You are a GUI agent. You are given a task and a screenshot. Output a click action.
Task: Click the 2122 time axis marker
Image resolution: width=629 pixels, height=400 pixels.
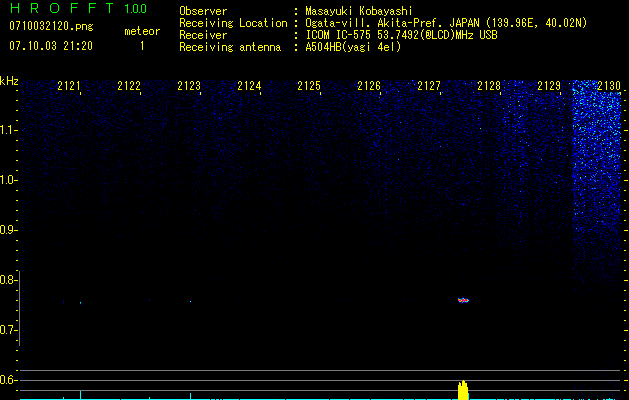coord(129,86)
